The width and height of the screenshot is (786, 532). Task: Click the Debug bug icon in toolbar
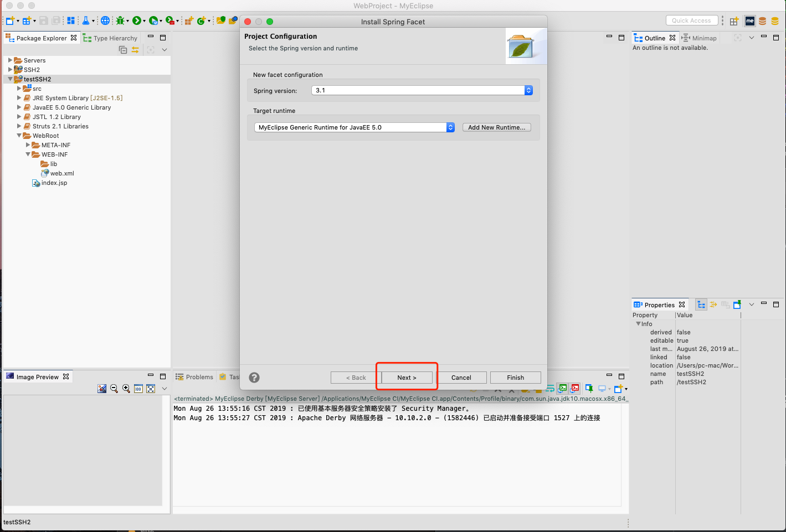coord(120,20)
